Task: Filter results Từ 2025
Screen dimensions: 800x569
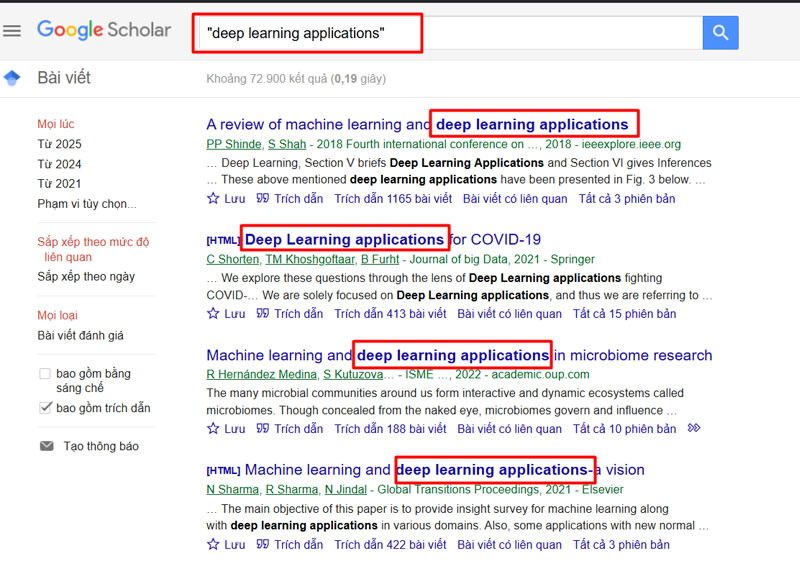Action: pos(59,144)
